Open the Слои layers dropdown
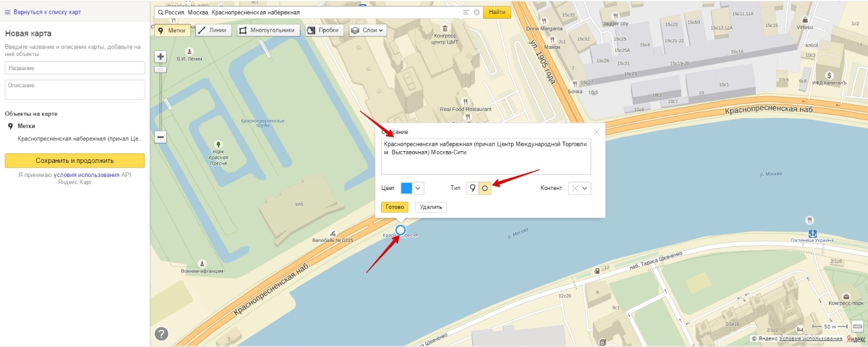 click(368, 30)
